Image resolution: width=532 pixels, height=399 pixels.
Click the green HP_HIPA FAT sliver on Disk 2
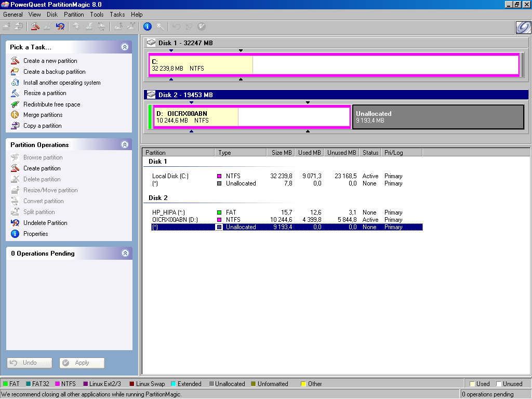pyautogui.click(x=150, y=117)
